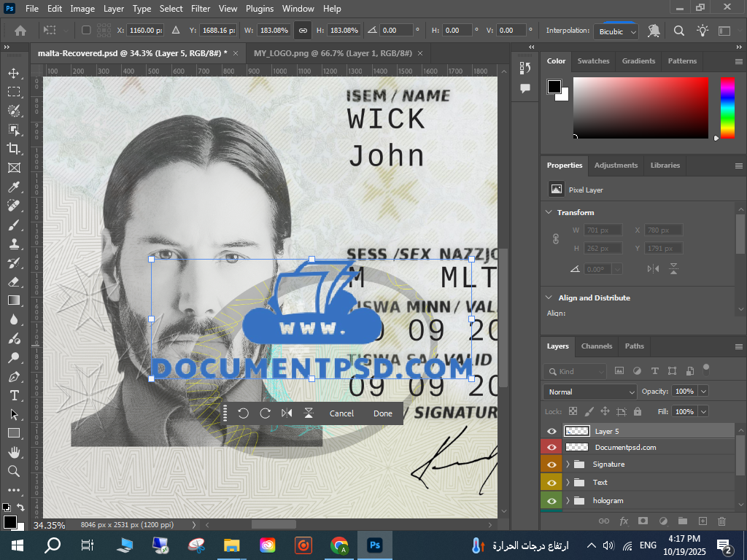This screenshot has width=747, height=560.
Task: Select the Brush tool
Action: pyautogui.click(x=14, y=225)
